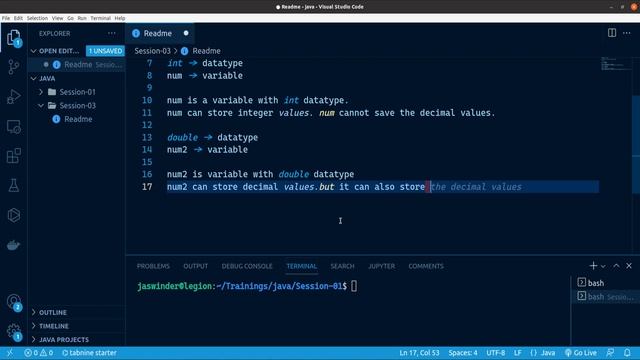
Task: Open the Remote Explorer view
Action: tap(13, 127)
